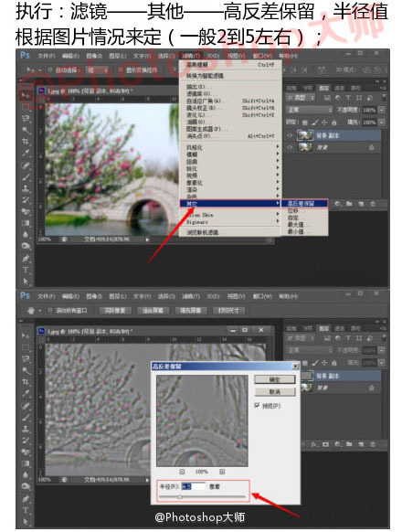402x532 pixels.
Task: Open 文件(F) menu in lower Photoshop window
Action: coord(46,296)
